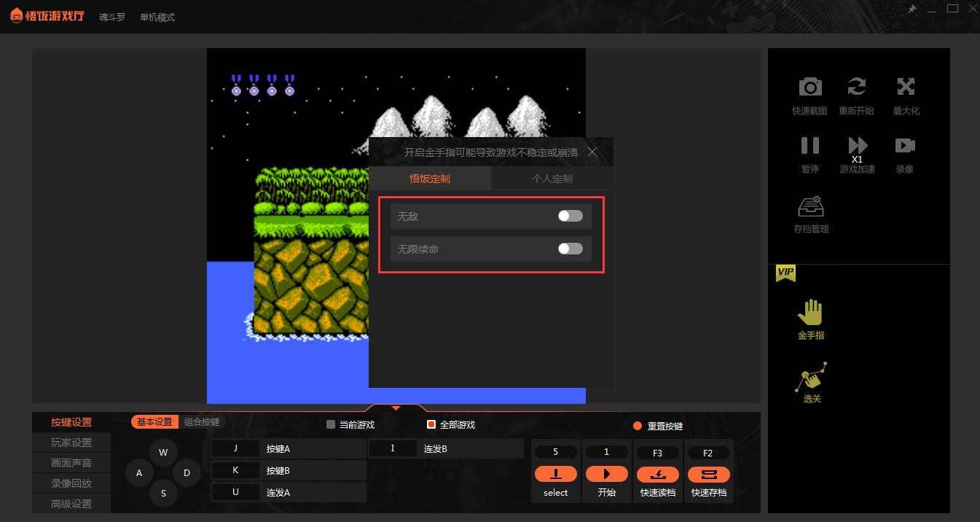
Task: Select the 当前游戏 option
Action: point(331,424)
